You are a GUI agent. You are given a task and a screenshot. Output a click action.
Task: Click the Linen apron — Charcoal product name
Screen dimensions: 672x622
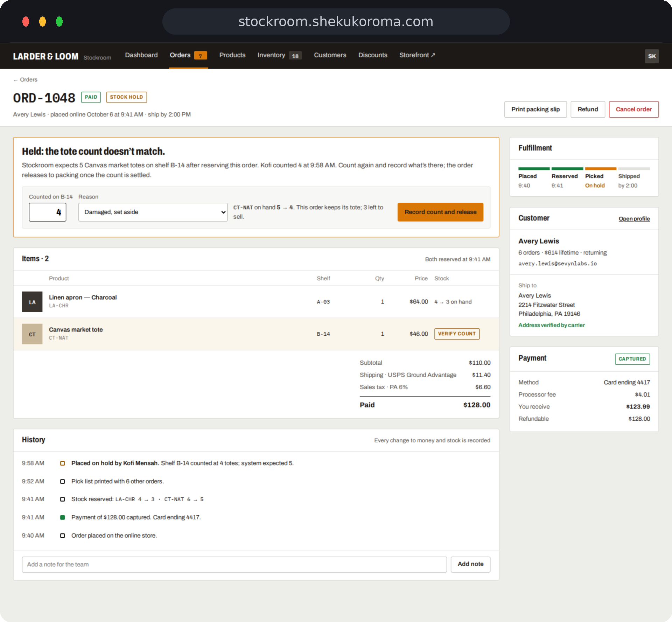(x=83, y=297)
